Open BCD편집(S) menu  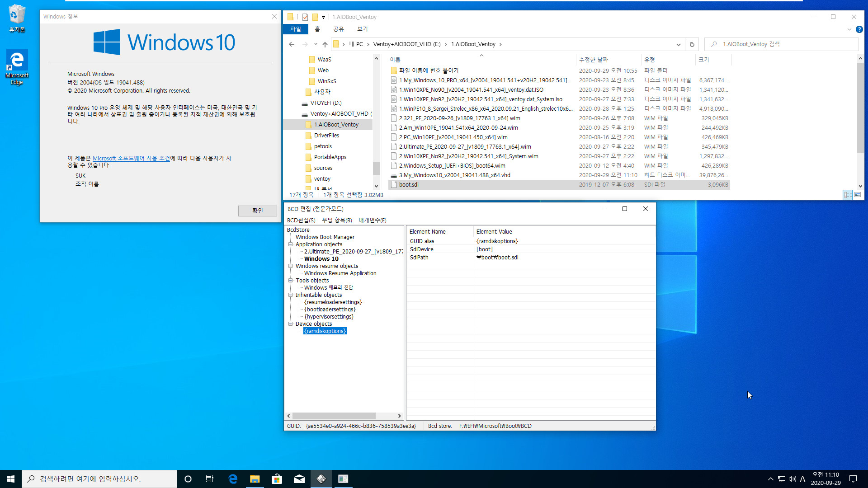point(301,221)
